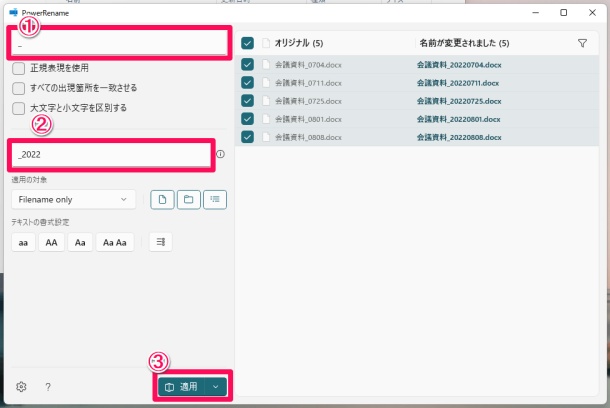Image resolution: width=610 pixels, height=408 pixels.
Task: Apply Aa Aa capitalize each word formatting
Action: [115, 242]
